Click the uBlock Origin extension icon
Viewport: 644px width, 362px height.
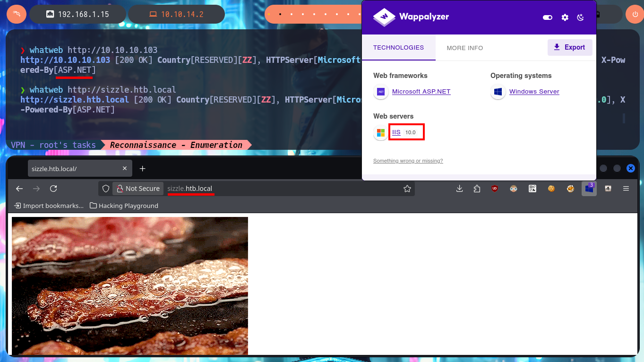coord(495,189)
